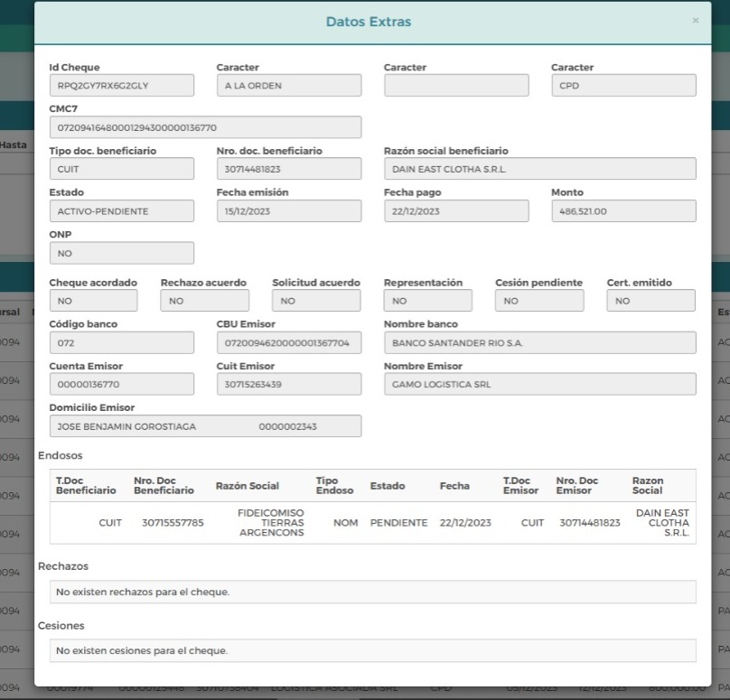Click the Domicilio Emisor field
Image resolution: width=730 pixels, height=700 pixels.
(x=205, y=425)
